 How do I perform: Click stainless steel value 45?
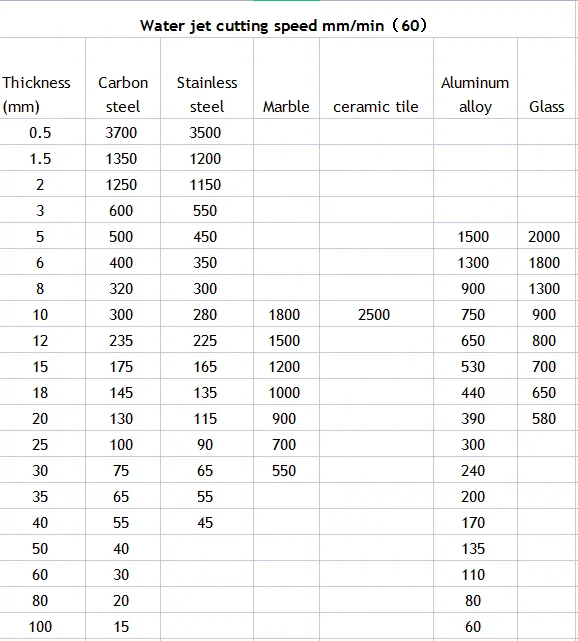pos(205,522)
